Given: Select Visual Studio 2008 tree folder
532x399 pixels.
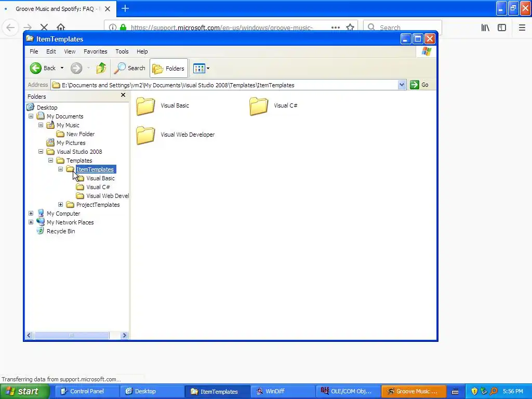Looking at the screenshot, I should (79, 152).
